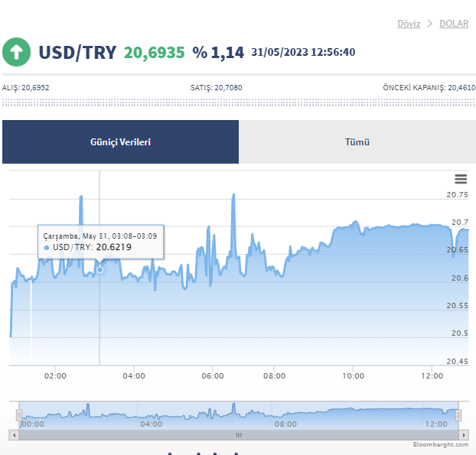Open the Döviz breadcrumb link
Screen dimensions: 476x455
click(409, 24)
